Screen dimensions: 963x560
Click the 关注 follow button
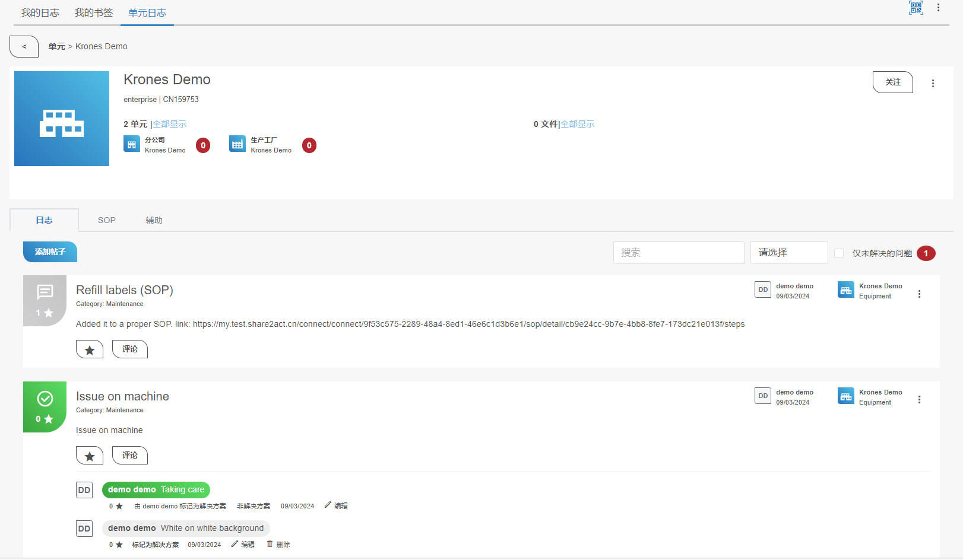(x=892, y=82)
